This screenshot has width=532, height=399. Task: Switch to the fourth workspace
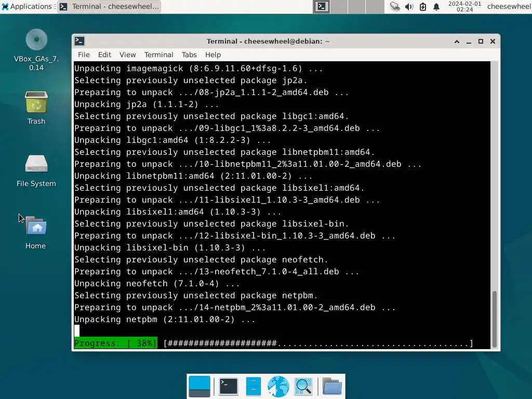click(375, 6)
